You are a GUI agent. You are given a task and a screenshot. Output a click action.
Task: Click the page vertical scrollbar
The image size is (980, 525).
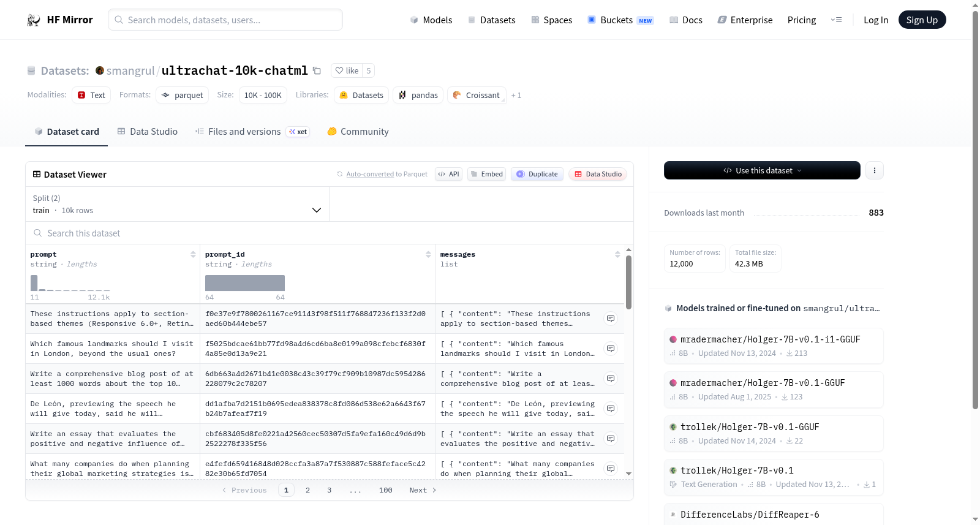pos(975,210)
